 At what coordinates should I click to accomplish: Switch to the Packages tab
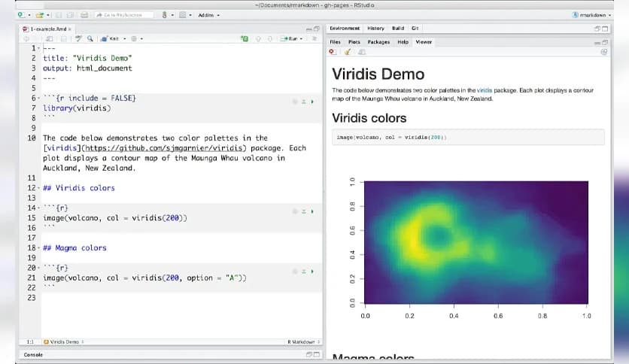pyautogui.click(x=378, y=42)
